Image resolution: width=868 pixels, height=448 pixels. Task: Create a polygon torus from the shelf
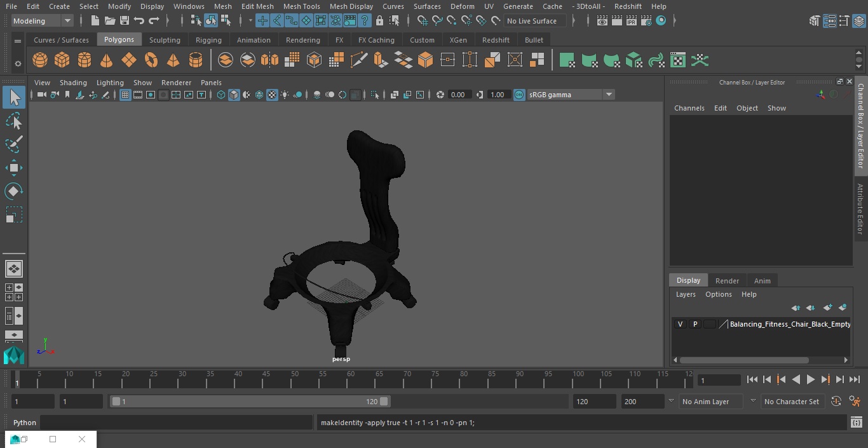click(x=151, y=60)
